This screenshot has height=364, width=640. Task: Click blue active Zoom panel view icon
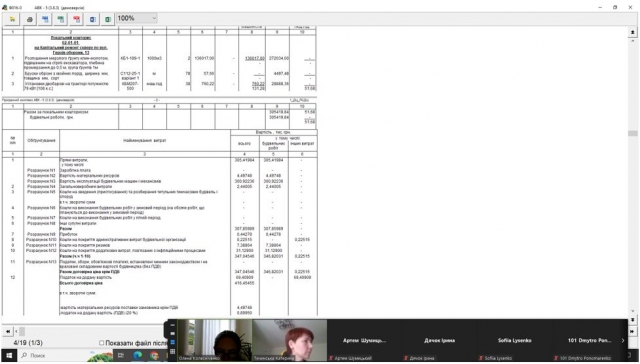172,342
